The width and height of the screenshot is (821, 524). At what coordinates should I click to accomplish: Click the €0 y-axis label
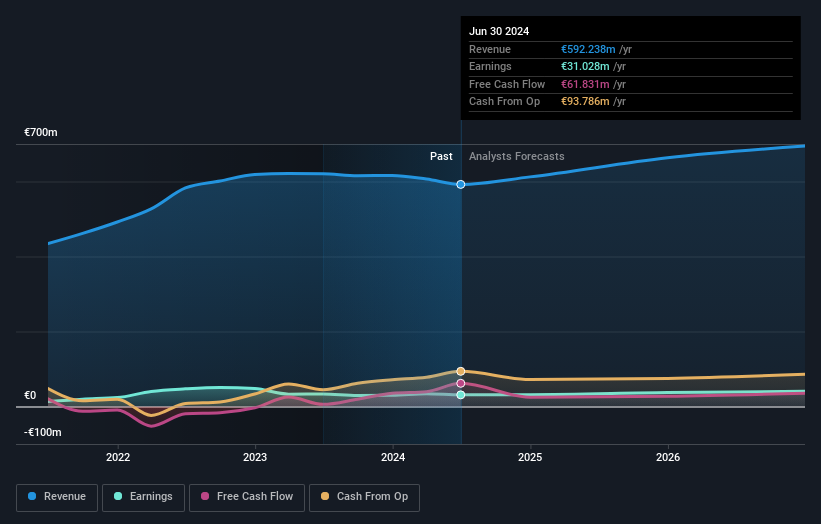[x=30, y=395]
